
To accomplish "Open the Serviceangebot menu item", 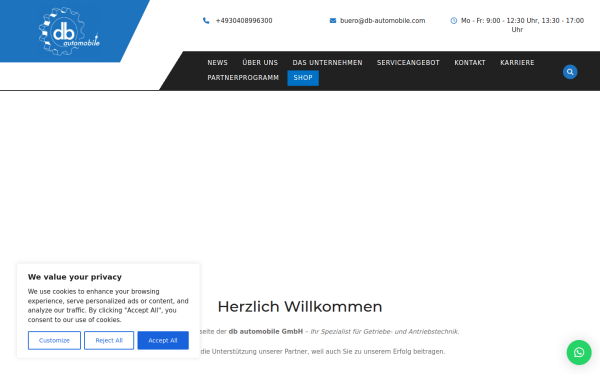I will [x=408, y=63].
